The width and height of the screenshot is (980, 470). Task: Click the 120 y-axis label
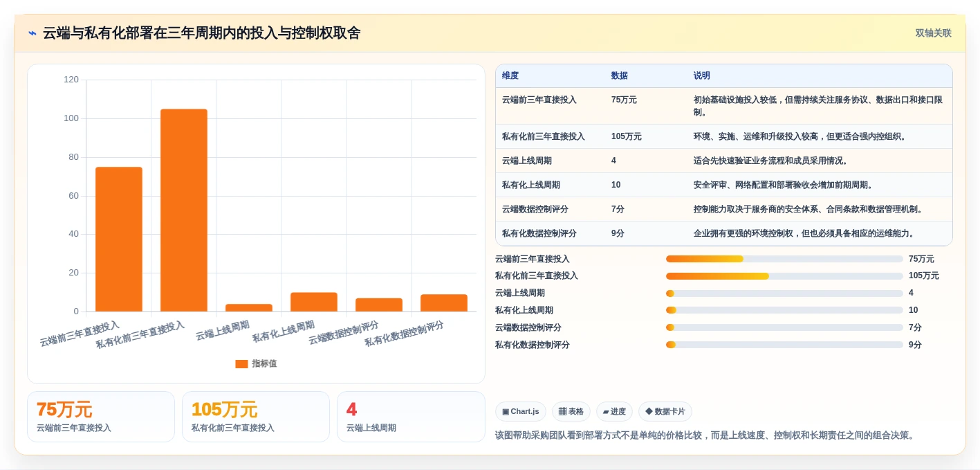click(71, 80)
